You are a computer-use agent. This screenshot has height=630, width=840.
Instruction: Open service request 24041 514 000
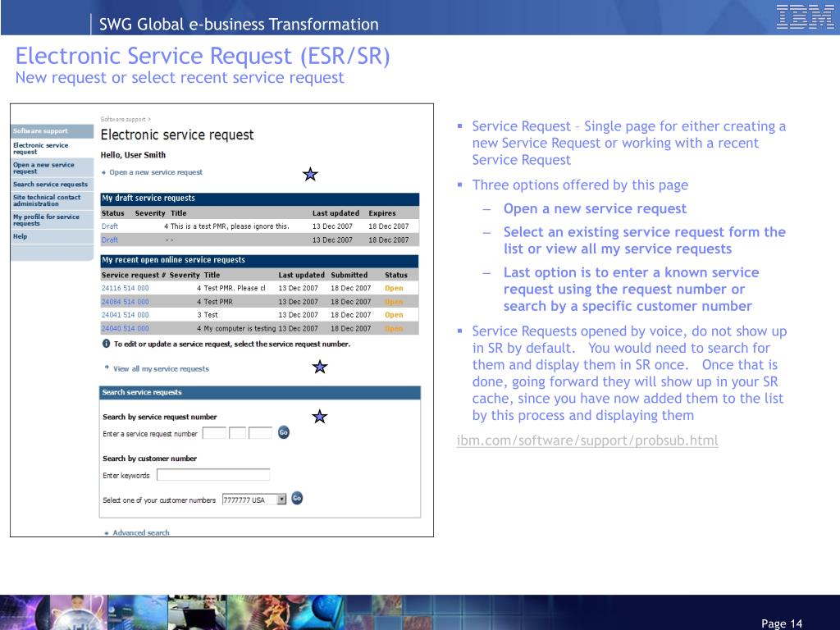pyautogui.click(x=125, y=315)
